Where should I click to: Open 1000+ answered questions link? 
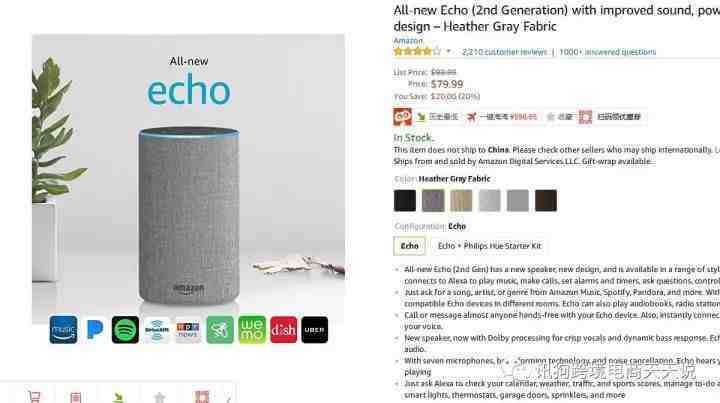608,52
